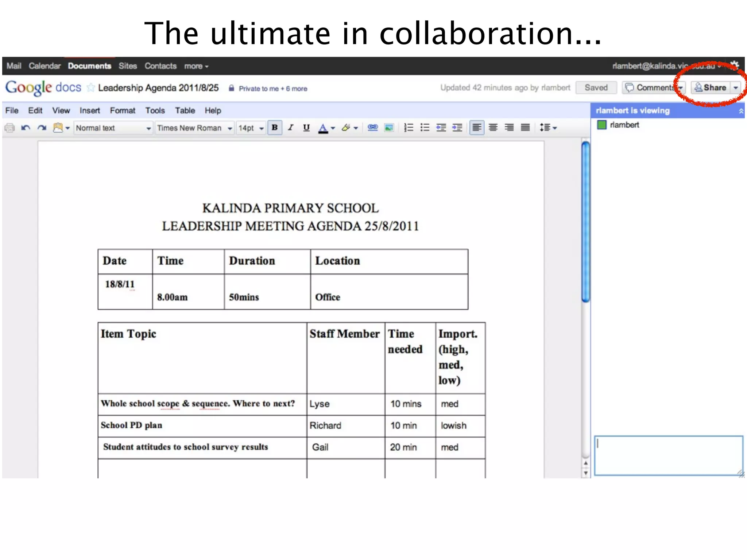Open the Format menu
This screenshot has height=560, width=747.
pos(123,110)
